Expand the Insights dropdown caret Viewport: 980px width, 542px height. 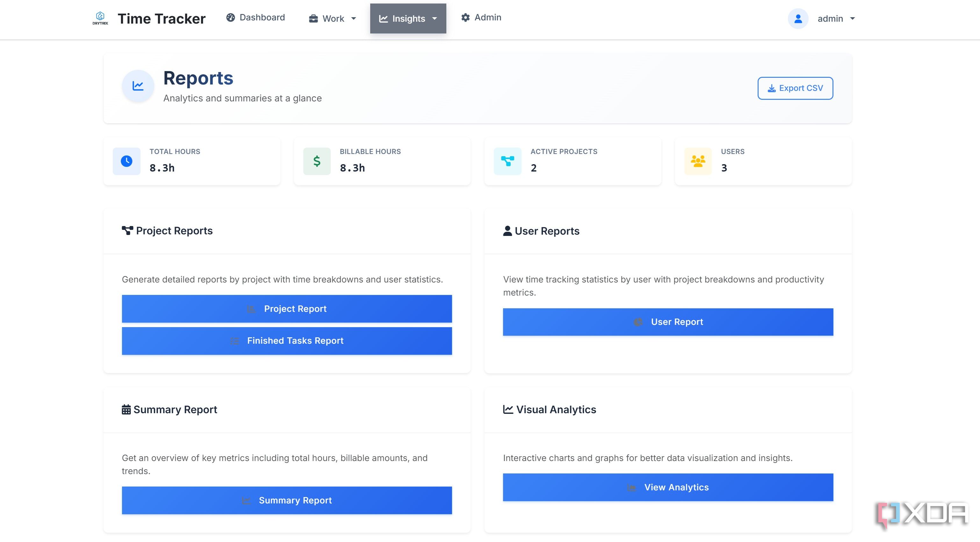coord(435,18)
